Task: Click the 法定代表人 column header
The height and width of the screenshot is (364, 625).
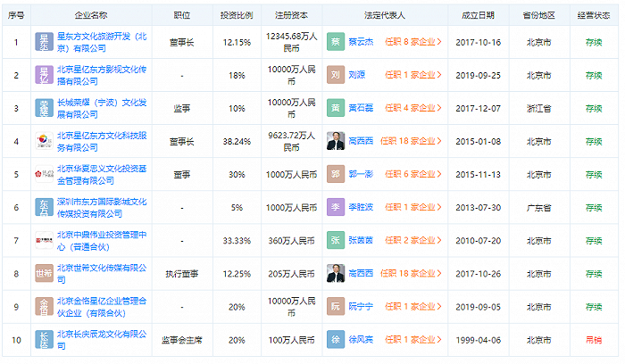Action: tap(385, 15)
